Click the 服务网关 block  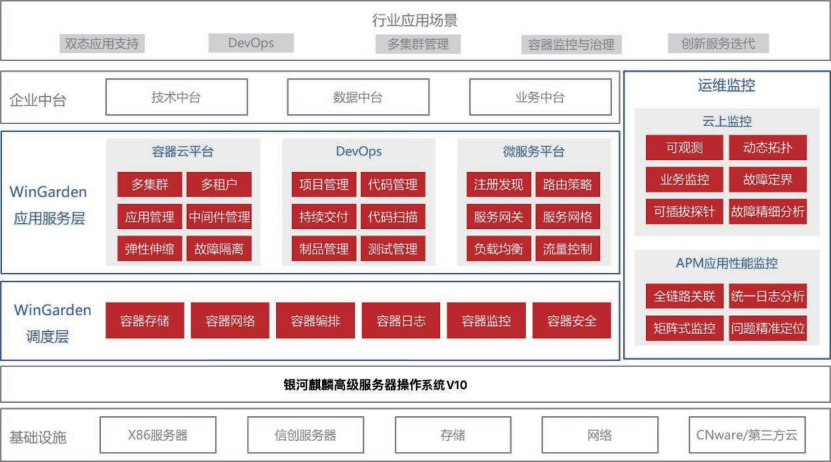(x=499, y=217)
